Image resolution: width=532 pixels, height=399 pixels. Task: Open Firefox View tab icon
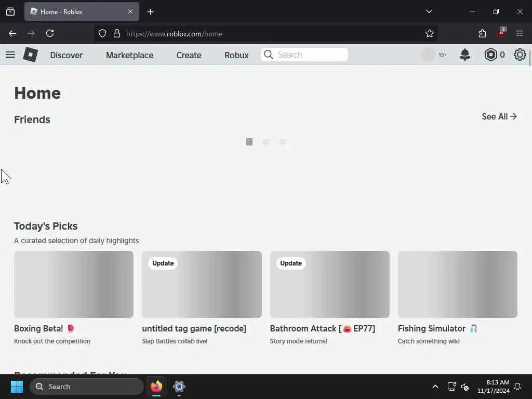pyautogui.click(x=10, y=11)
